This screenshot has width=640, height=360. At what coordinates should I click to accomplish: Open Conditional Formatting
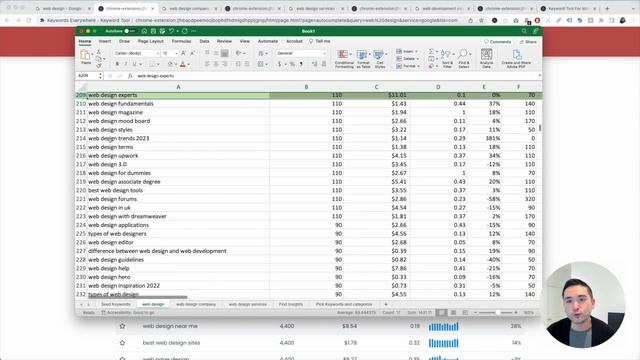tap(344, 59)
